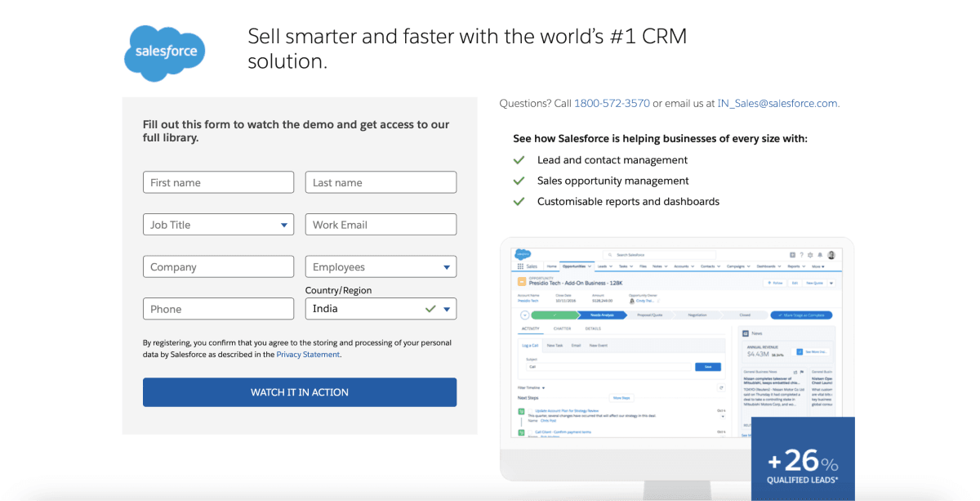
Task: Click Mark Stage as Complete in demo
Action: [x=801, y=315]
